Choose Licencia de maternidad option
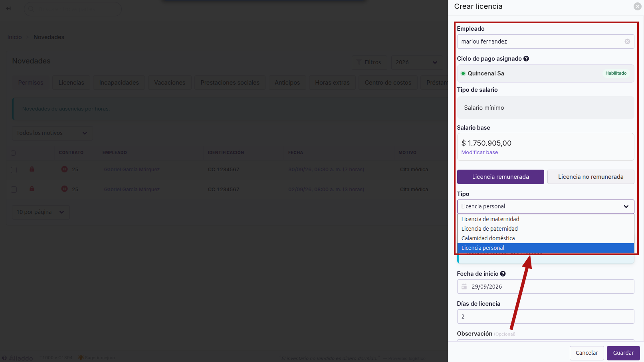 545,219
